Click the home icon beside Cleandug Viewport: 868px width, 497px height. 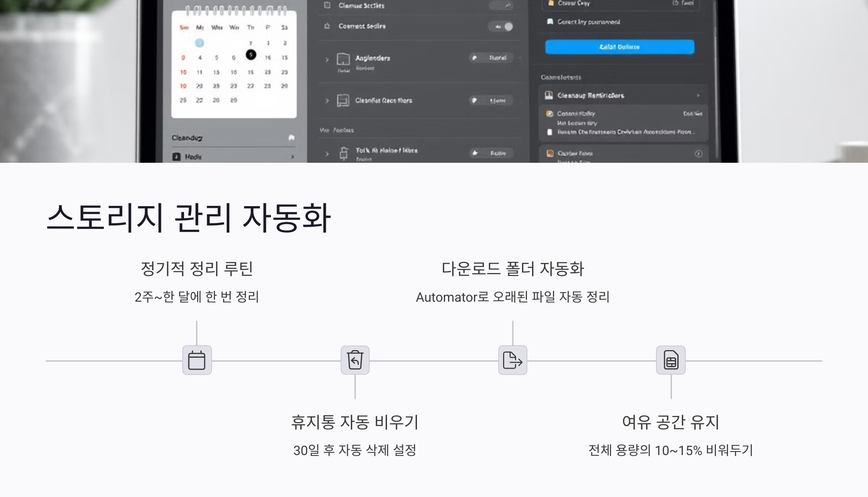tap(292, 138)
